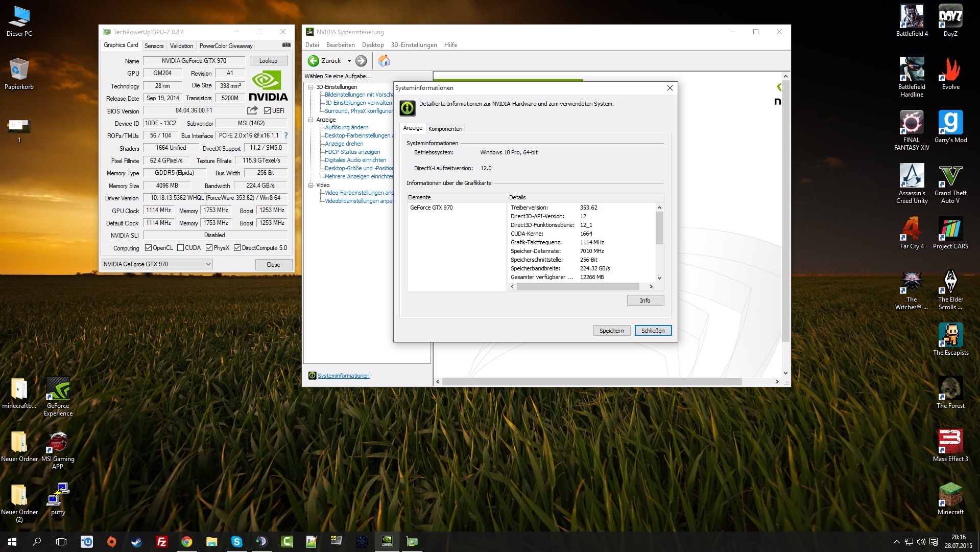Screen dimensions: 980x552
Task: Click the BIOS save/share arrow icon in GPU-Z
Action: tap(252, 110)
